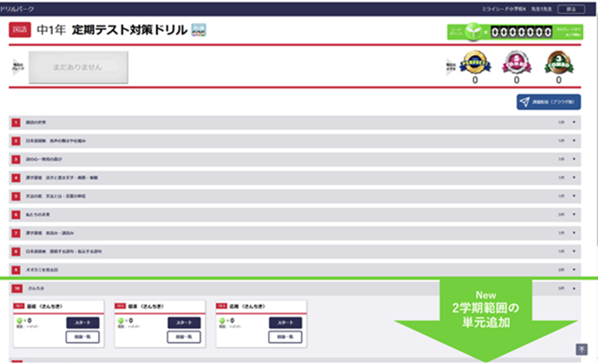Click the paper plane icon on assignment button
The image size is (598, 364).
pyautogui.click(x=525, y=102)
